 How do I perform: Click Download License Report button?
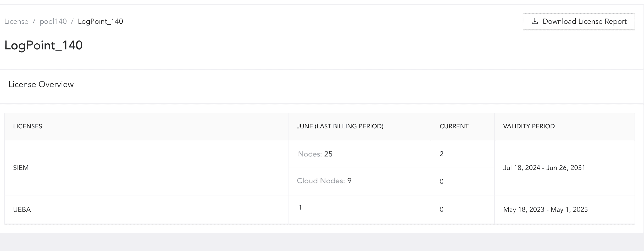579,21
